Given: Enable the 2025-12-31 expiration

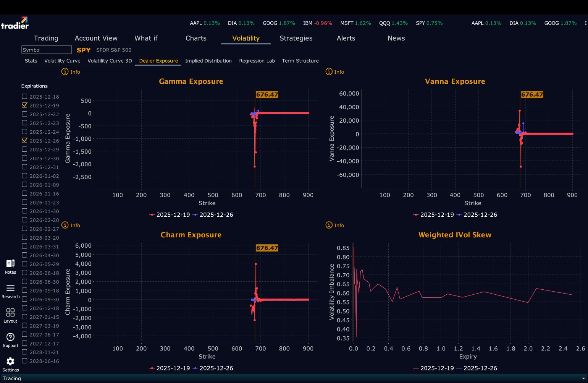Looking at the screenshot, I should point(24,167).
